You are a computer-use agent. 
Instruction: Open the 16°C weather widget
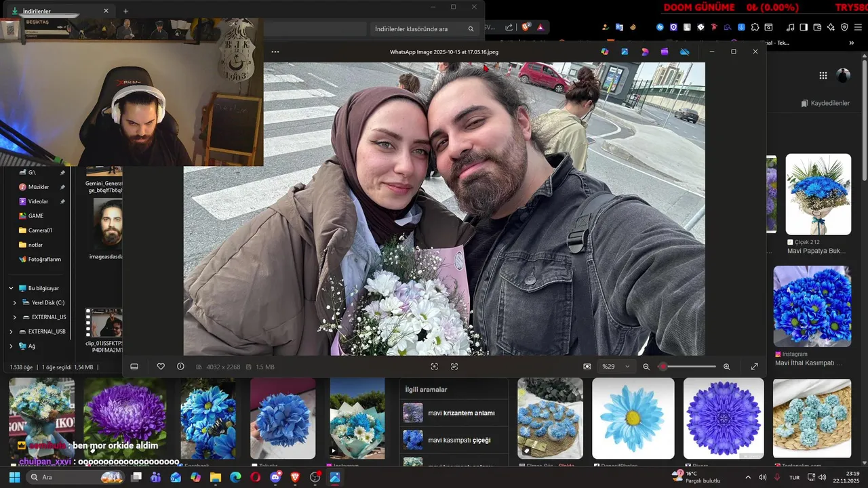coord(695,477)
